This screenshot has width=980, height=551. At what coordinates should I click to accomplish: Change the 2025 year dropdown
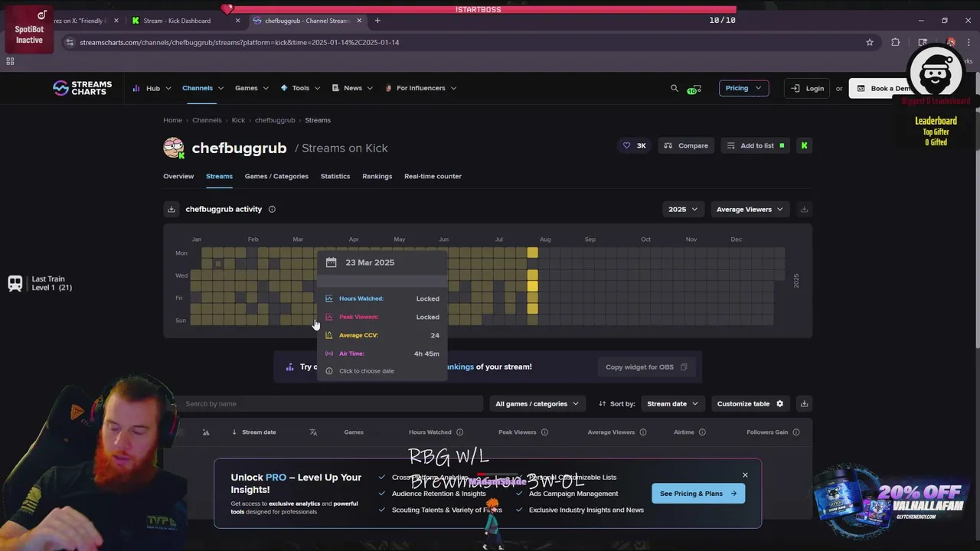[x=683, y=209]
